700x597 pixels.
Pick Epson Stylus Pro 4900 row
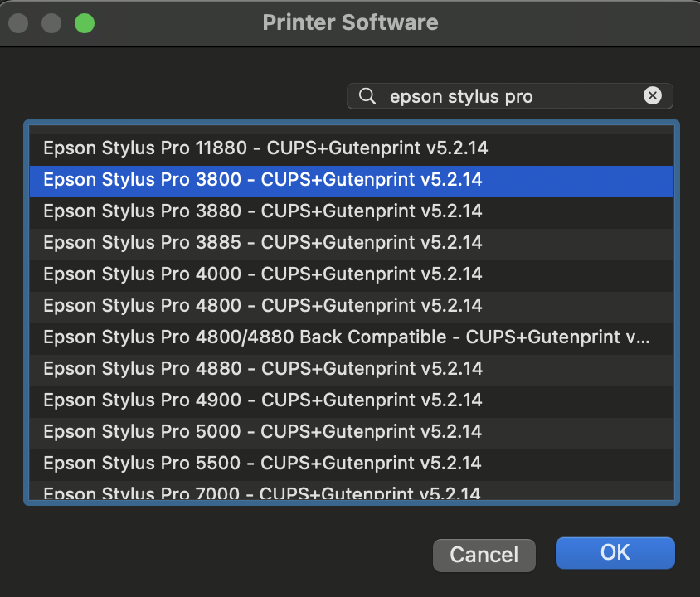pos(352,400)
